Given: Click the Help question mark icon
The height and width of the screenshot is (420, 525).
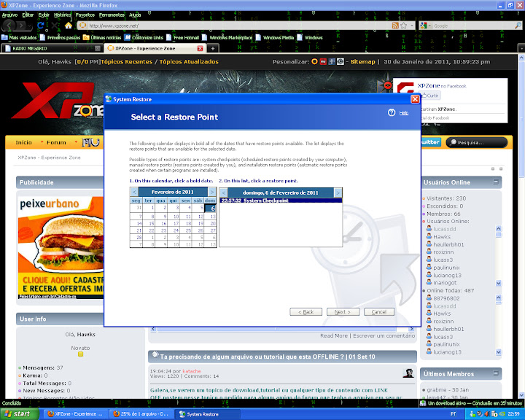Looking at the screenshot, I should coord(392,112).
